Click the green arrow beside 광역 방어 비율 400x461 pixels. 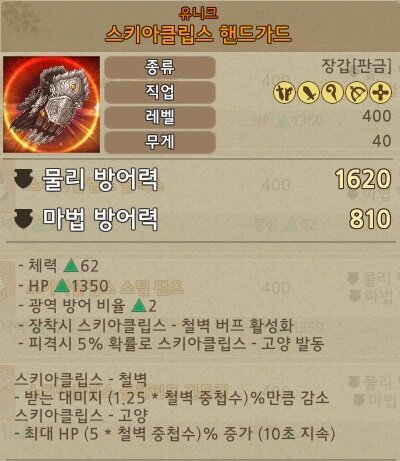click(139, 306)
